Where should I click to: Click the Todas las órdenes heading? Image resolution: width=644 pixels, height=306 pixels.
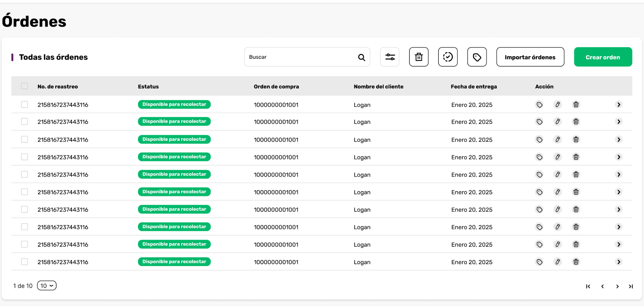point(53,57)
